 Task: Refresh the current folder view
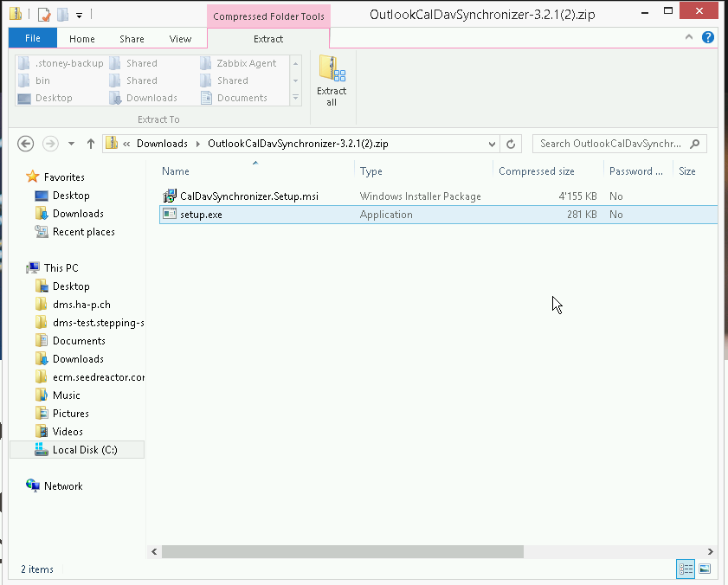511,145
